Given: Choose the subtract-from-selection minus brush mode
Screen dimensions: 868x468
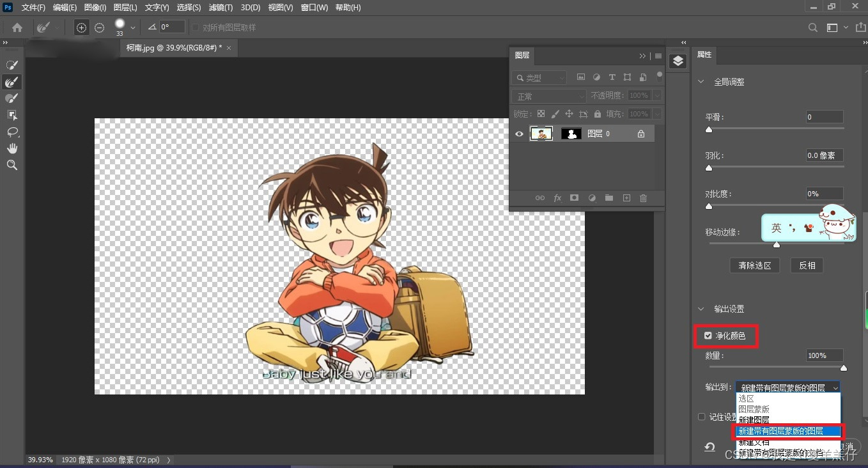Looking at the screenshot, I should click(99, 27).
